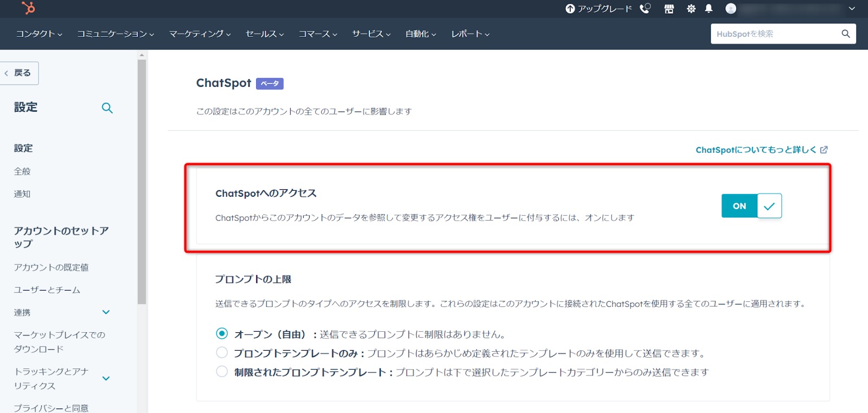Open ユーザーとチーム in sidebar
Viewport: 868px width, 413px height.
[x=47, y=290]
